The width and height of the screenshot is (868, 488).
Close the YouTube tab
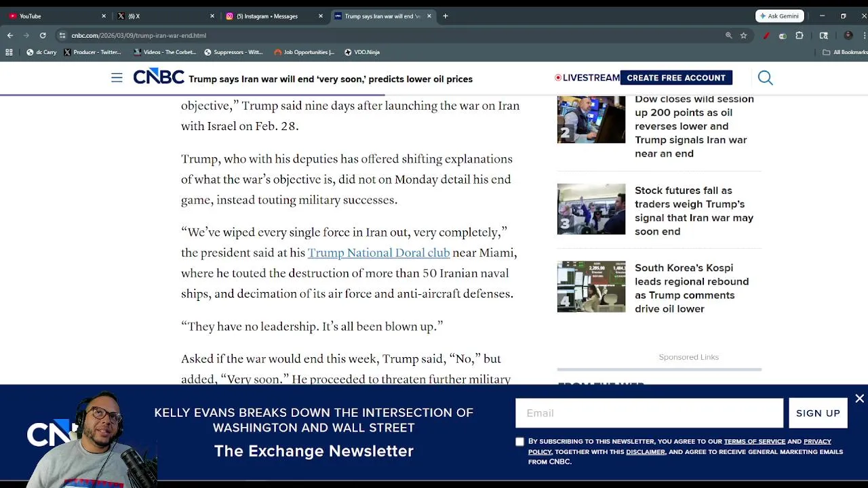coord(104,16)
